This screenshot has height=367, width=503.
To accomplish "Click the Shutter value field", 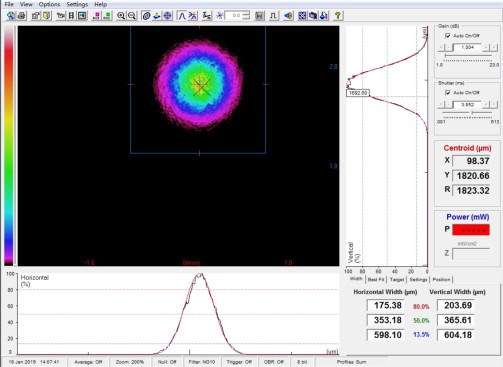I will click(467, 105).
